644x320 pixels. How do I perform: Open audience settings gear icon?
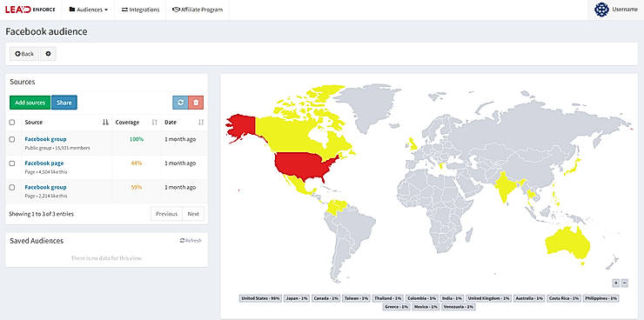[48, 54]
